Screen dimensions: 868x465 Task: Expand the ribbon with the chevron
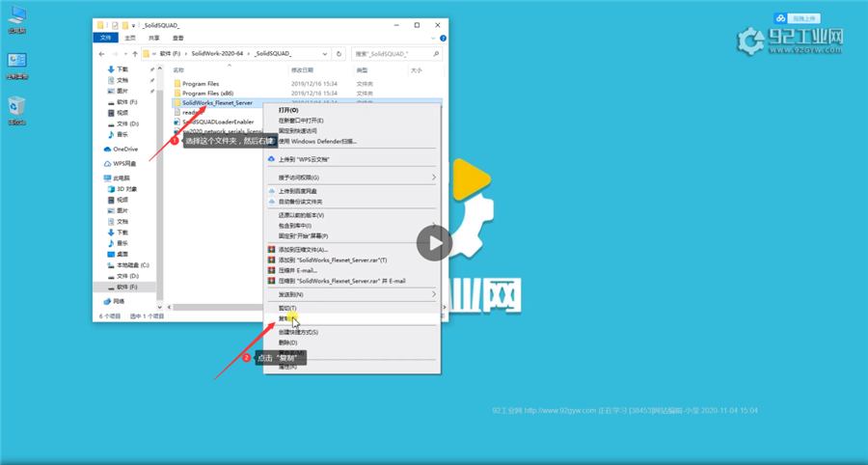coord(433,39)
